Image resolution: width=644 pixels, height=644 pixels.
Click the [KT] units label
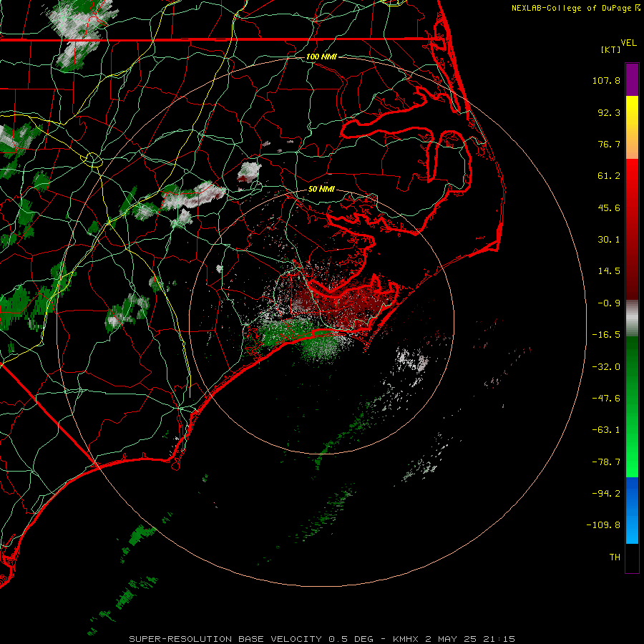tap(610, 49)
